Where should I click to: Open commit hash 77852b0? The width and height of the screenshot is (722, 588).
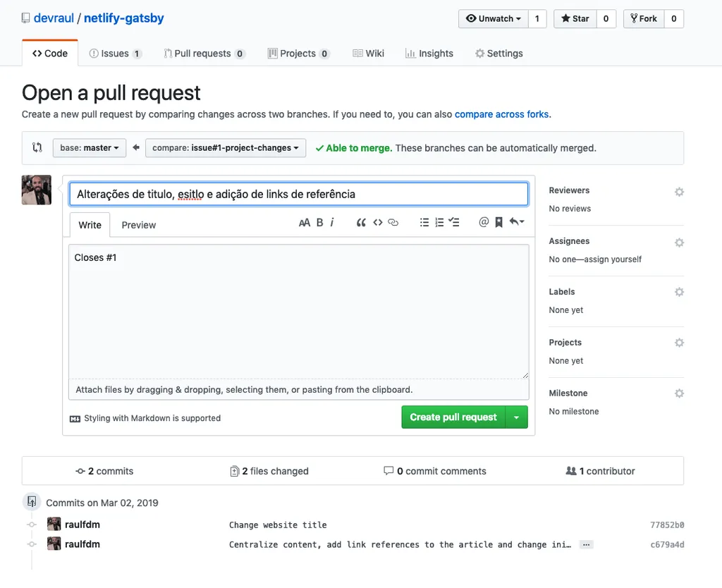[667, 525]
